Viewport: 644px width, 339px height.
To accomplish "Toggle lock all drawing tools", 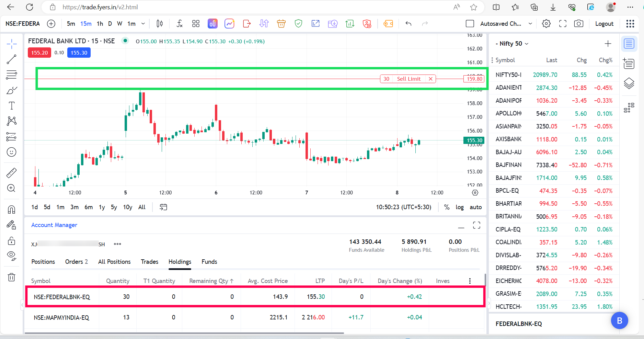I will point(12,241).
